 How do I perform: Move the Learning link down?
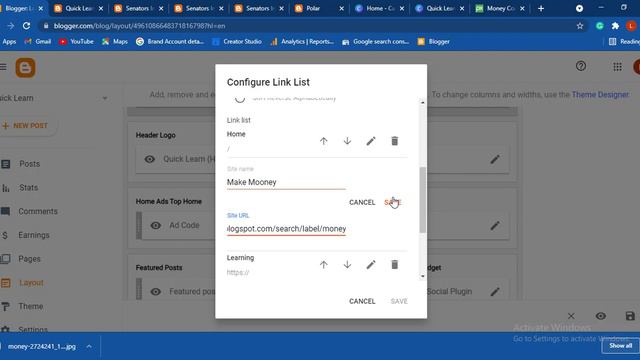(347, 265)
